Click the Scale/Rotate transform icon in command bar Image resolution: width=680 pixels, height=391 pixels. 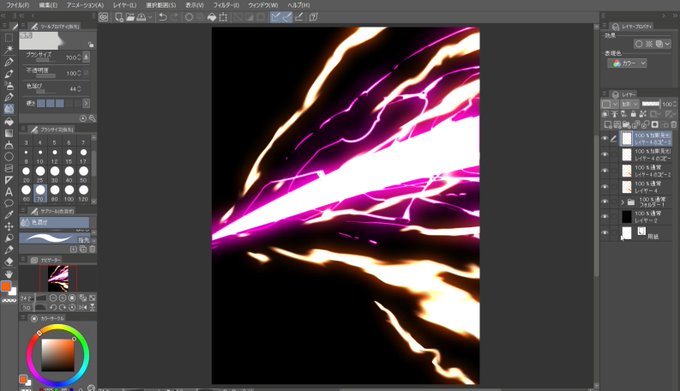pos(223,17)
